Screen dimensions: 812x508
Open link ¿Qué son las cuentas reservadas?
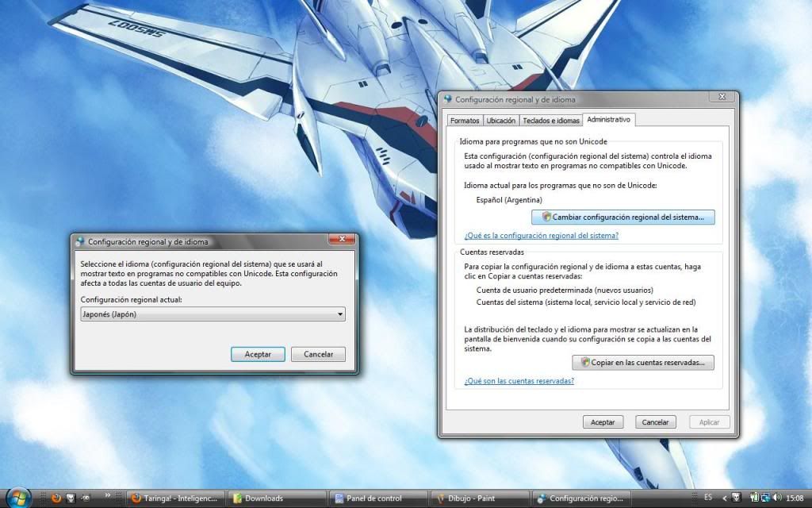pos(519,380)
